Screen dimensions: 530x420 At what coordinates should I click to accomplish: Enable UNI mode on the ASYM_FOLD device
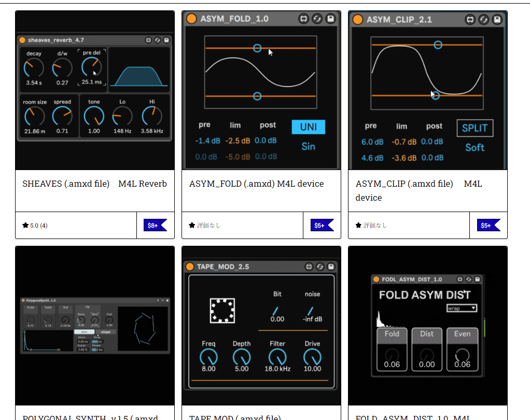(309, 127)
